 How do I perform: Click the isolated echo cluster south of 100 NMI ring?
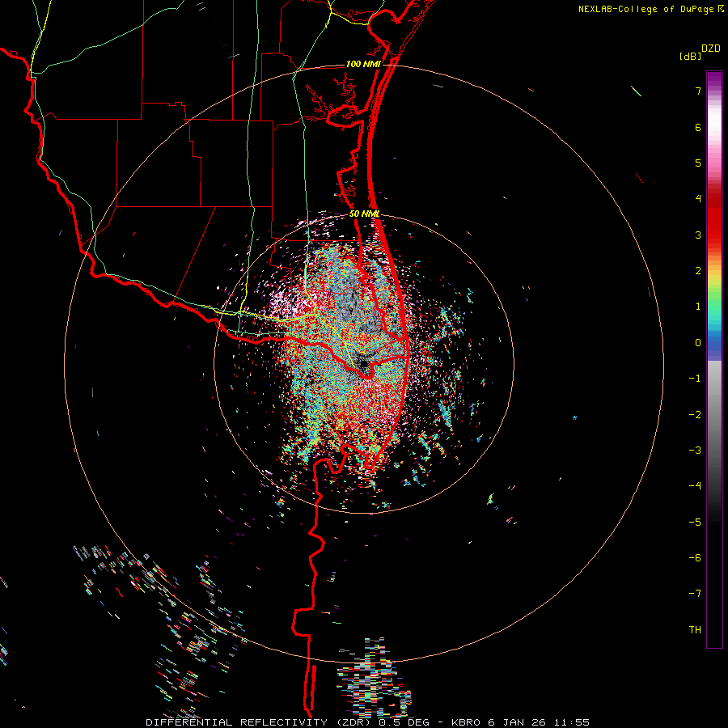point(374,677)
